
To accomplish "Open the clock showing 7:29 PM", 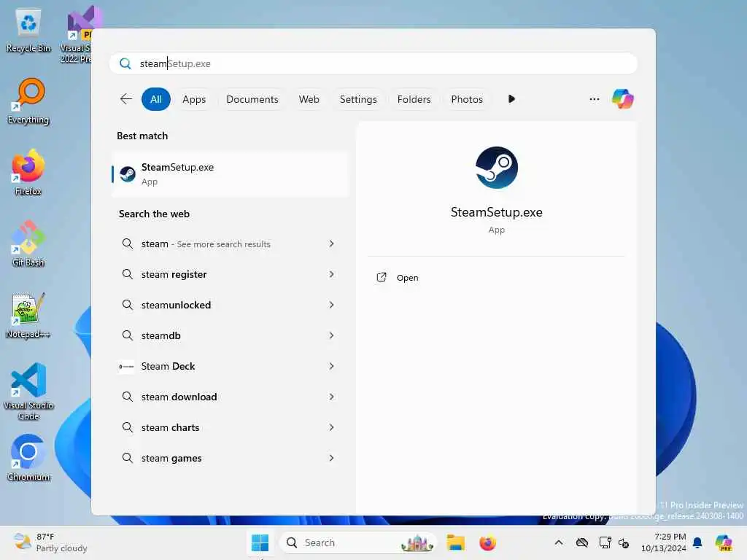I will pyautogui.click(x=664, y=542).
